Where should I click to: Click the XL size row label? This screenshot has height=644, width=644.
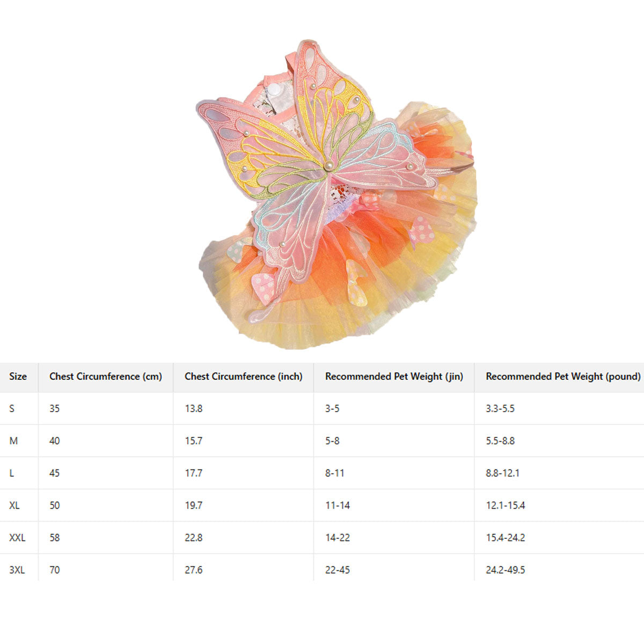(x=14, y=506)
